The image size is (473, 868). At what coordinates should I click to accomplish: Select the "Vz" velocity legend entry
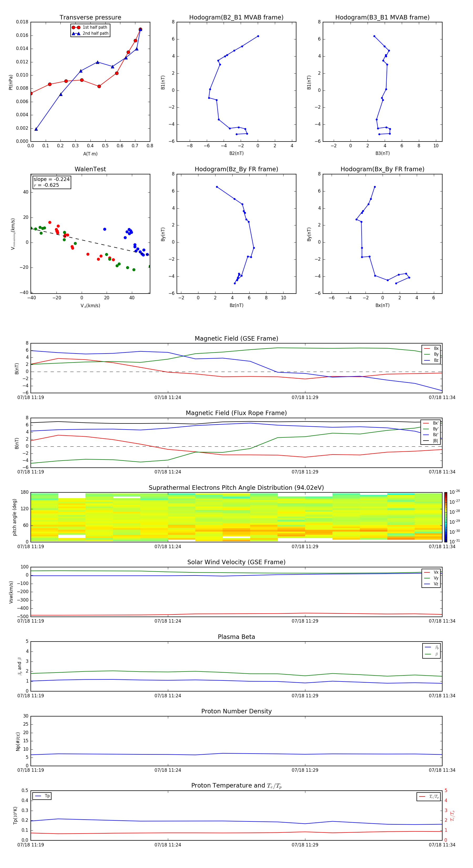431,584
